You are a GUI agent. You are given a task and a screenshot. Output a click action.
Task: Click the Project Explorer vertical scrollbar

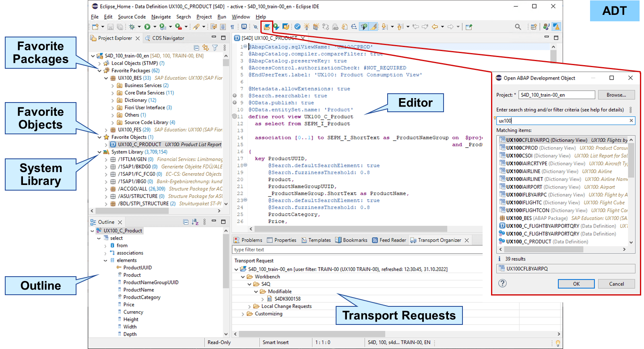(x=226, y=62)
